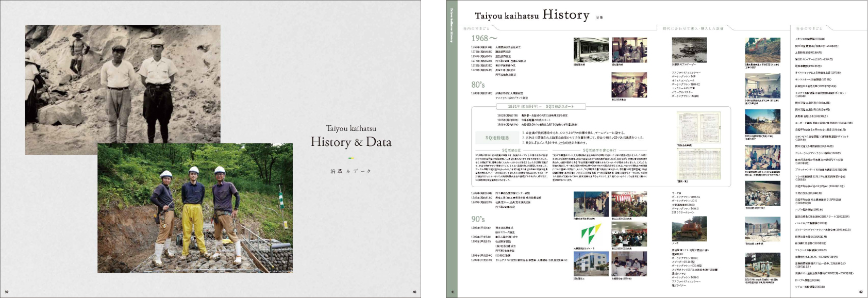The height and width of the screenshot is (298, 868).
Task: Open the old office building exterior photo
Action: 591,50
